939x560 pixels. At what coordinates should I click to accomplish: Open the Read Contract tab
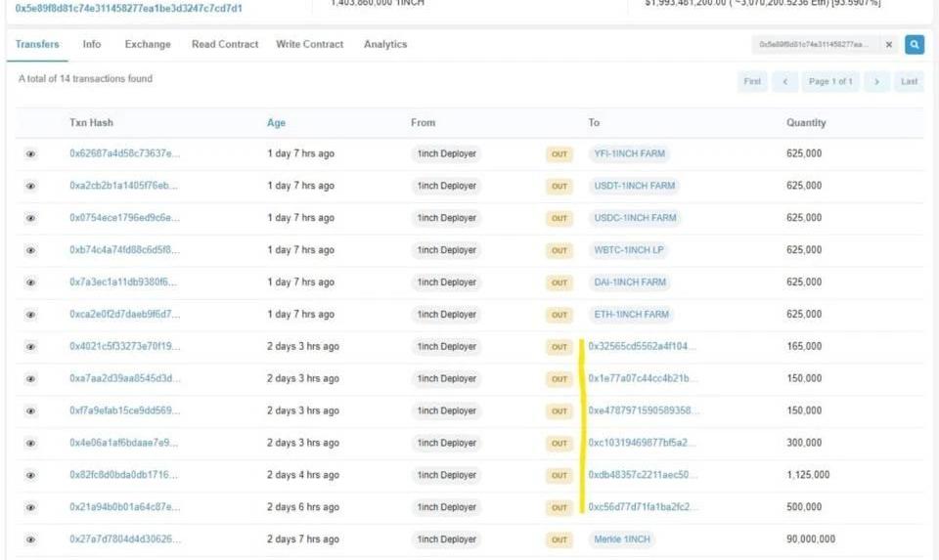pyautogui.click(x=225, y=44)
